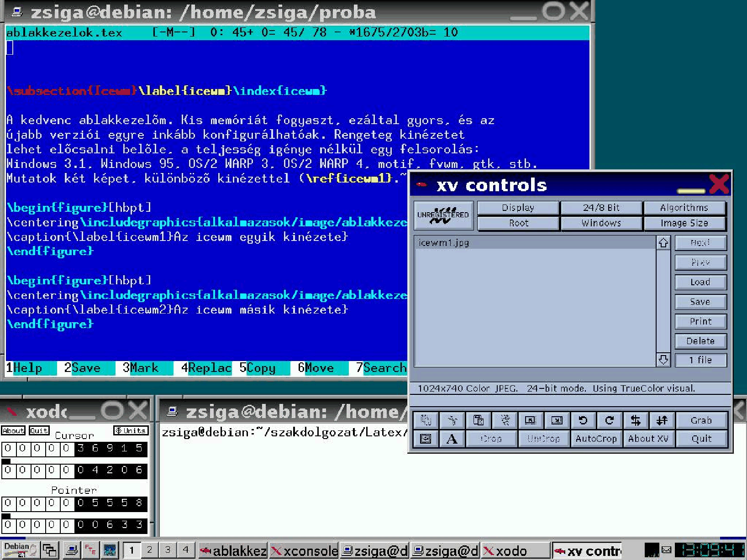Click the Save button in xv controls
747x560 pixels.
pyautogui.click(x=700, y=302)
